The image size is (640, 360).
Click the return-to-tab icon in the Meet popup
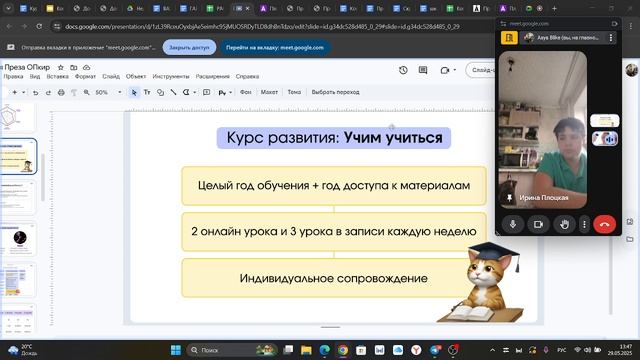[614, 24]
